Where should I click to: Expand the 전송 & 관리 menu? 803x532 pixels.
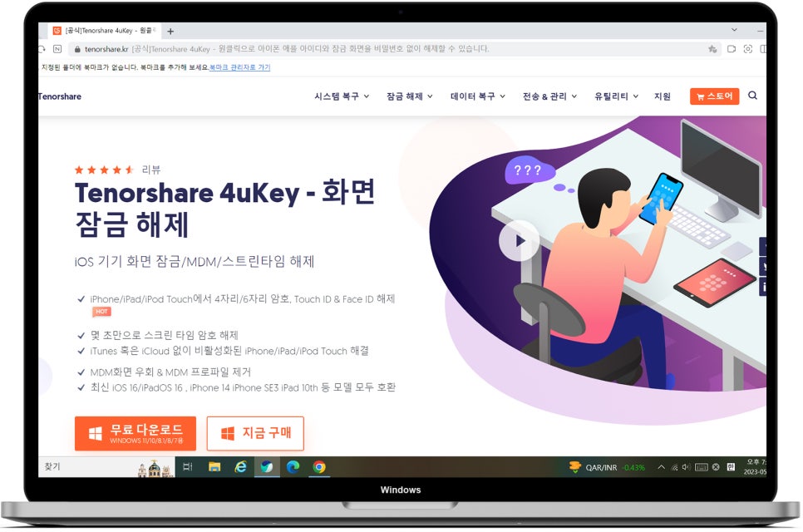[x=549, y=96]
